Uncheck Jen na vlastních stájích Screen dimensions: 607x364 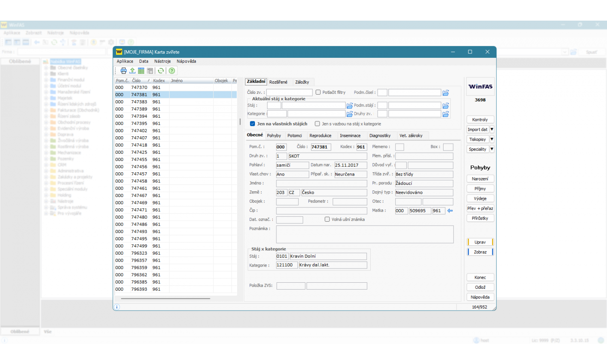[x=253, y=124]
